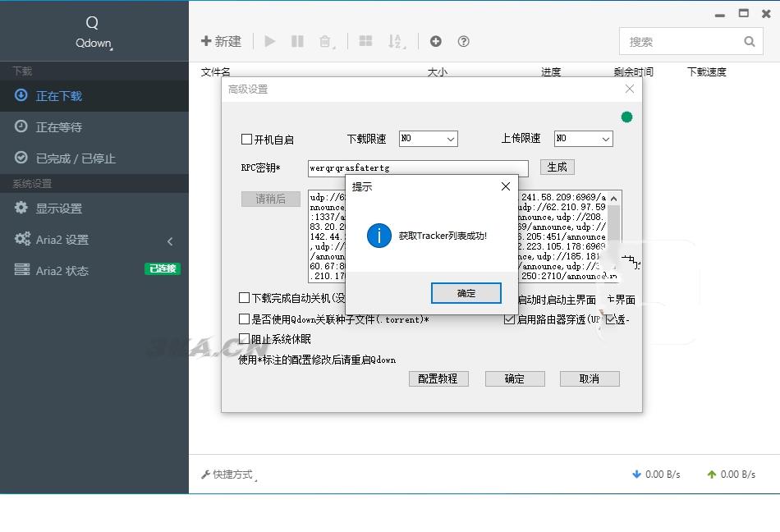
Task: Close the 高级设置 dialog with X
Action: point(629,89)
